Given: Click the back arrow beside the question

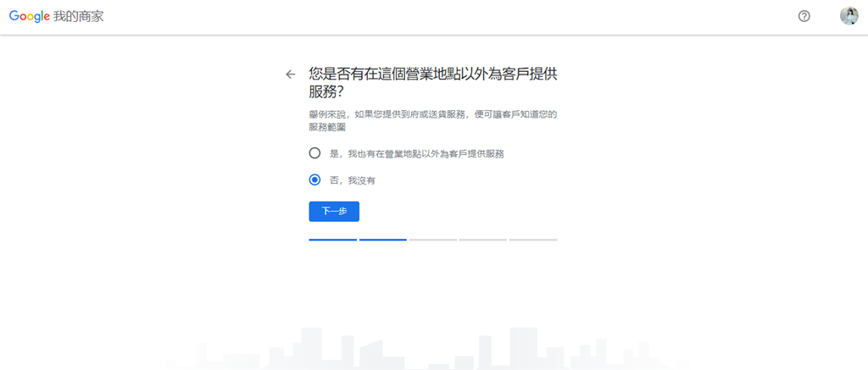Looking at the screenshot, I should pos(291,75).
